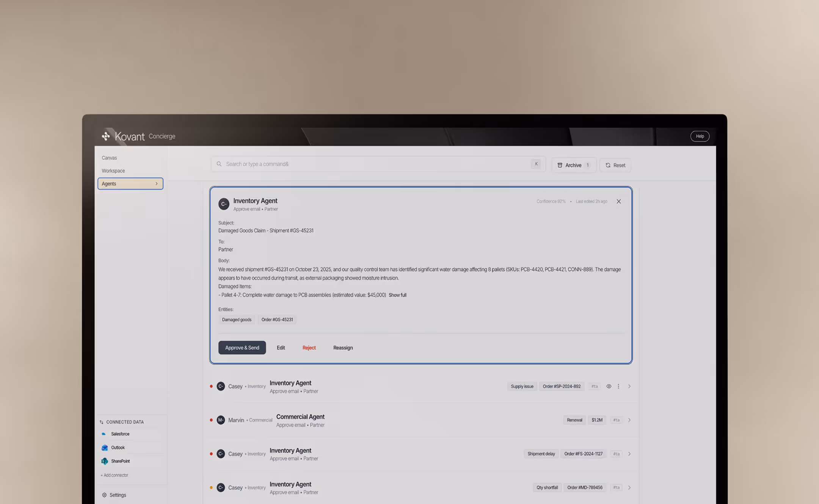
Task: Go to Canvas in sidebar
Action: [109, 158]
